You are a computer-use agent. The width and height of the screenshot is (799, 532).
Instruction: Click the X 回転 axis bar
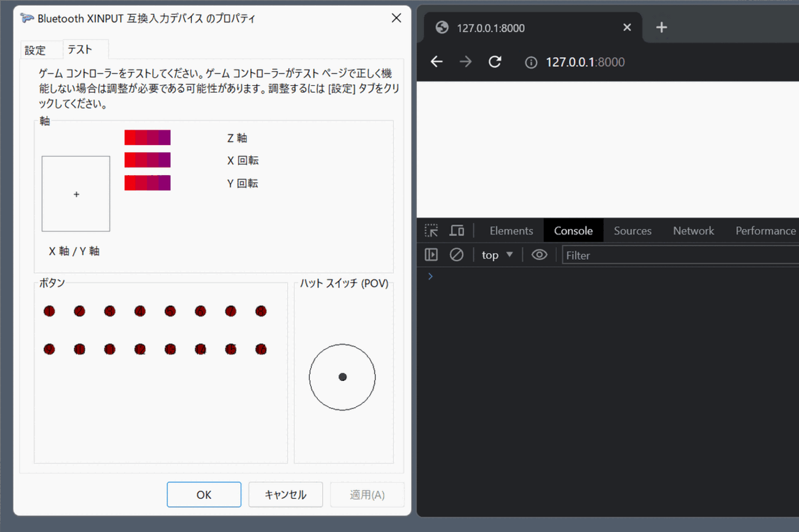(148, 160)
